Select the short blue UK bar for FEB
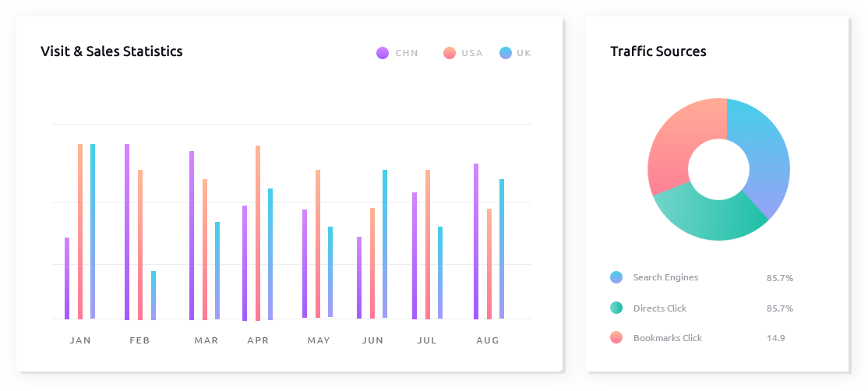This screenshot has width=868, height=391. click(153, 295)
